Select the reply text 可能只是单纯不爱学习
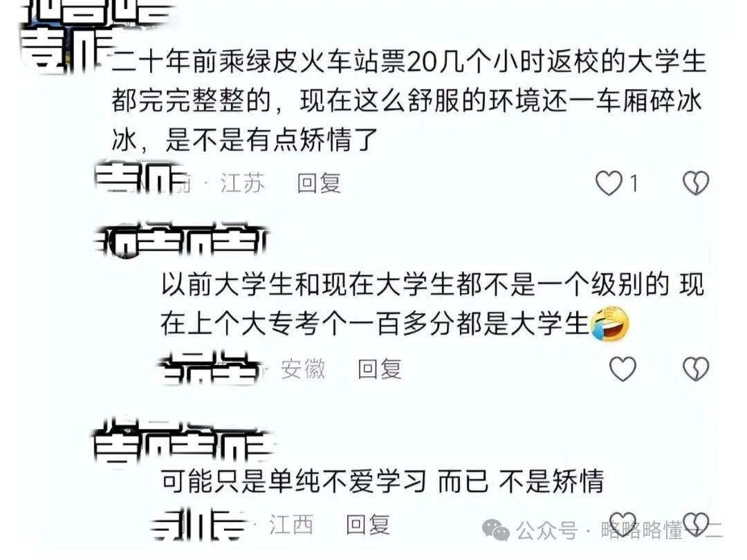 click(x=382, y=481)
